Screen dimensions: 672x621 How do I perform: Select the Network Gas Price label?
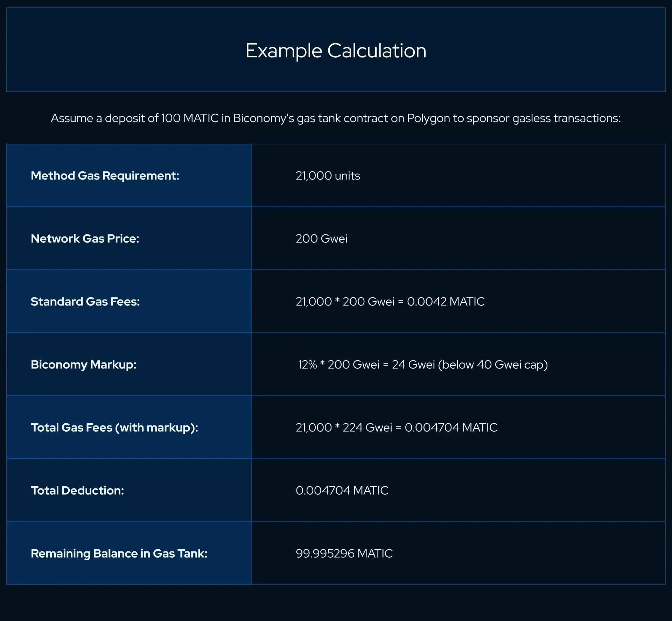coord(85,239)
